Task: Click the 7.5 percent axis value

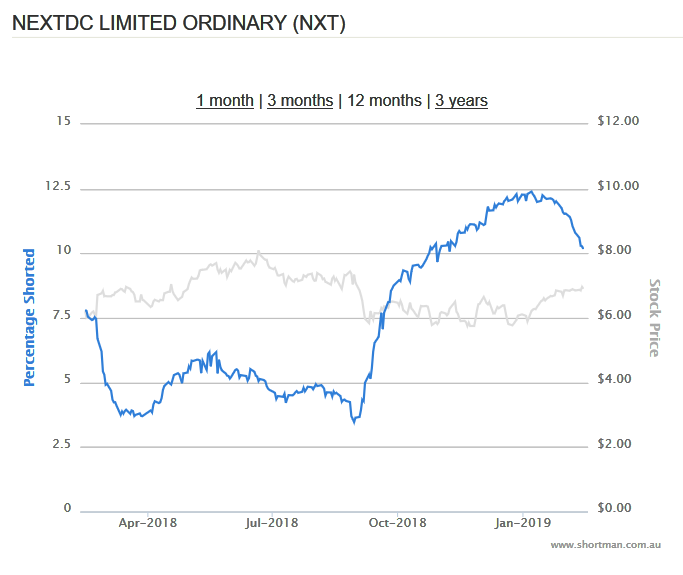Action: [61, 315]
